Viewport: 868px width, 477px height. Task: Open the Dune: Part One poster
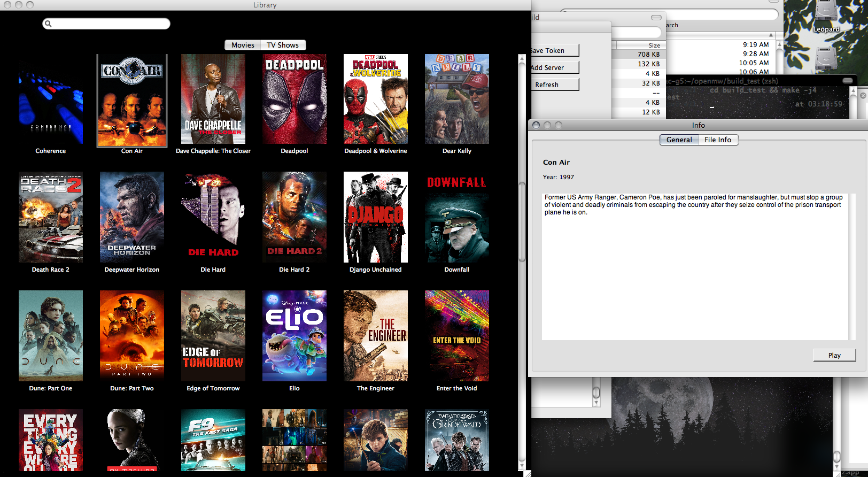pos(51,336)
